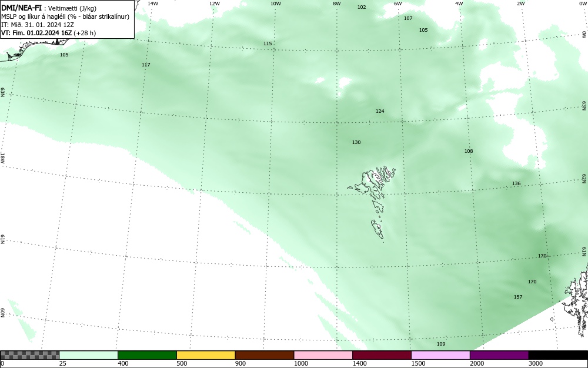
Task: Click the "18W" label on the left edge
Action: pos(2,158)
